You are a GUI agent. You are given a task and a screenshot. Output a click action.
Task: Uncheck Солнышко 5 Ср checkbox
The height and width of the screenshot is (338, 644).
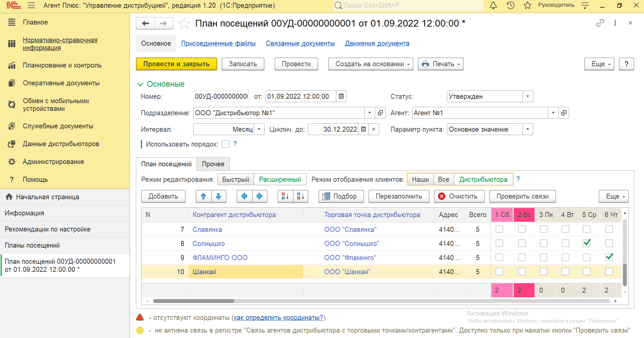pos(587,243)
